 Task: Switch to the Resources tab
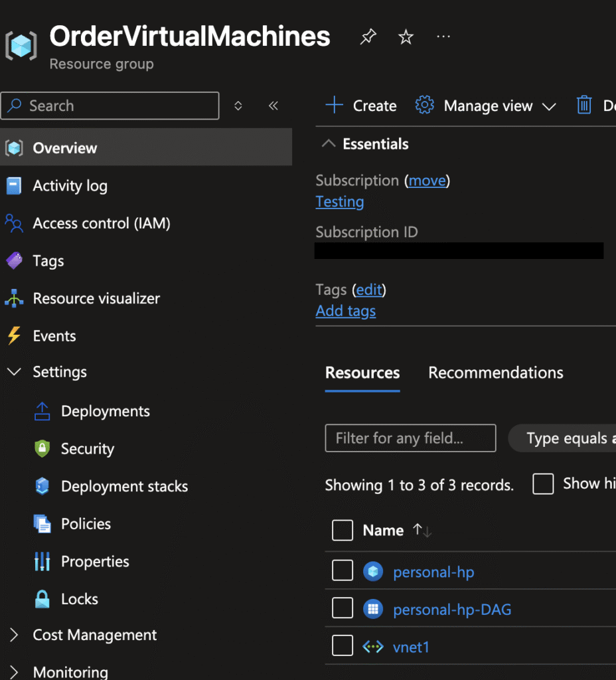[362, 373]
